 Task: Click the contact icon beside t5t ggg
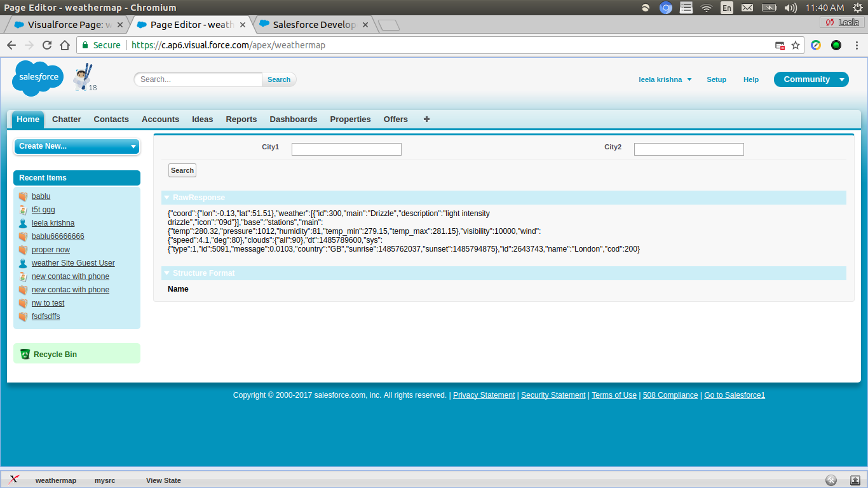coord(23,210)
